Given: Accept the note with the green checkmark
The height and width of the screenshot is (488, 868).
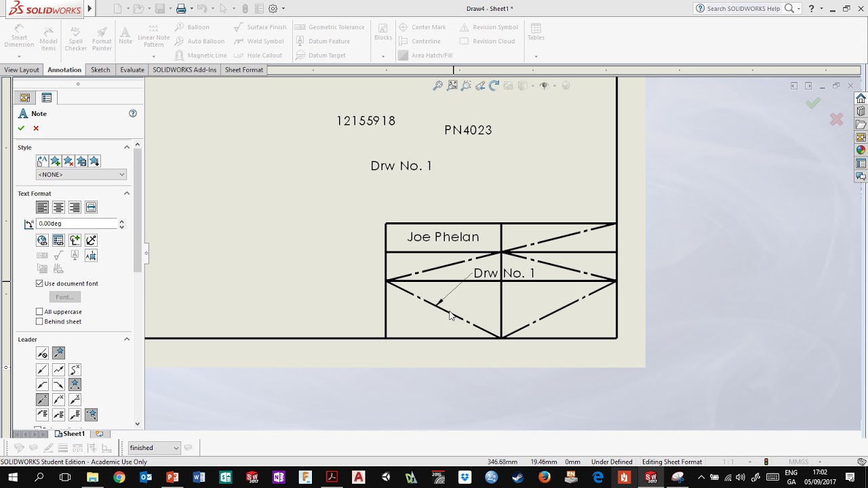Looking at the screenshot, I should point(21,128).
